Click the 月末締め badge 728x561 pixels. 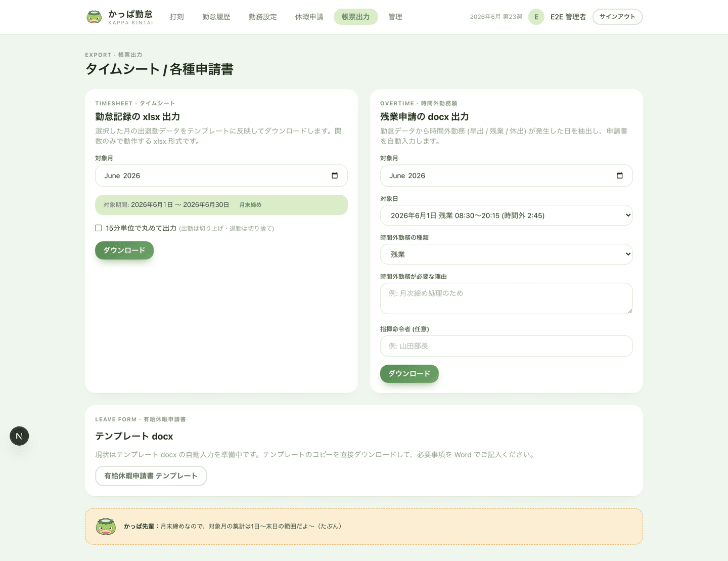pyautogui.click(x=250, y=205)
